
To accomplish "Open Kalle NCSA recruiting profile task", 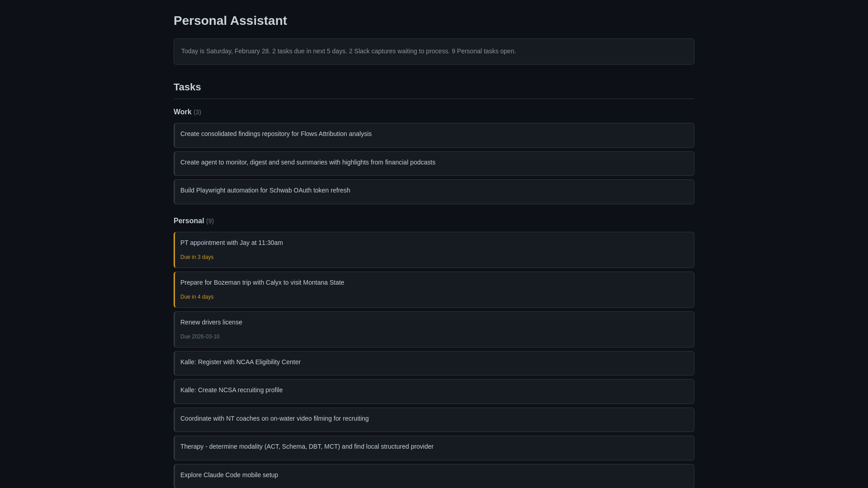I will (231, 390).
